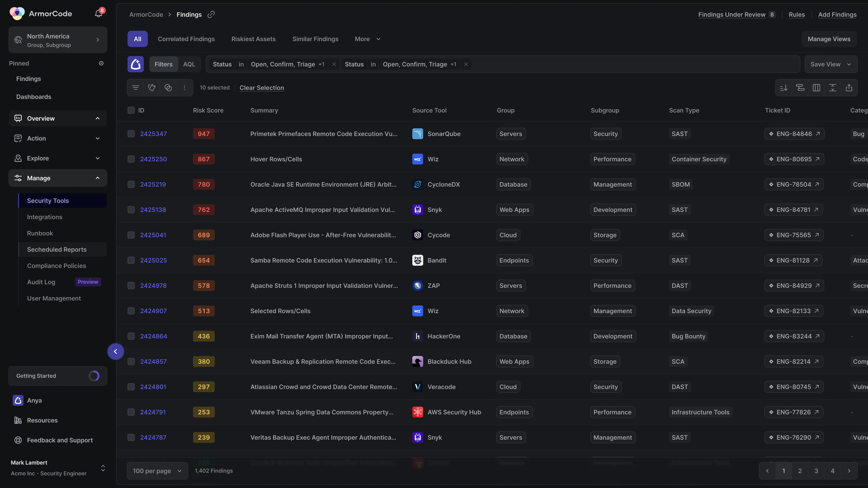The image size is (868, 488).
Task: Collapse the sidebar with the round arrow button
Action: [x=115, y=352]
